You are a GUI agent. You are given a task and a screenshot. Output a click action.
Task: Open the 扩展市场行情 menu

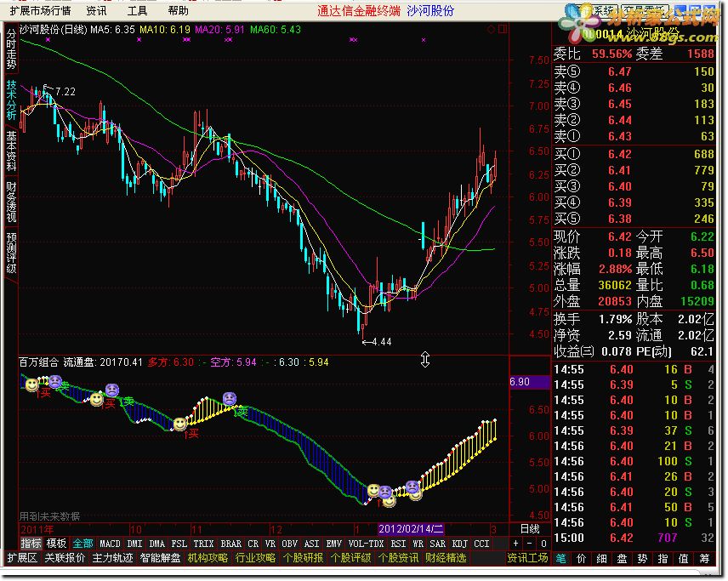click(x=41, y=11)
